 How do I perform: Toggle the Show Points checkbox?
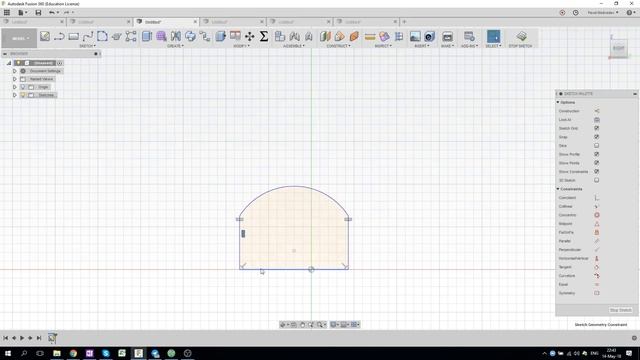pos(596,163)
